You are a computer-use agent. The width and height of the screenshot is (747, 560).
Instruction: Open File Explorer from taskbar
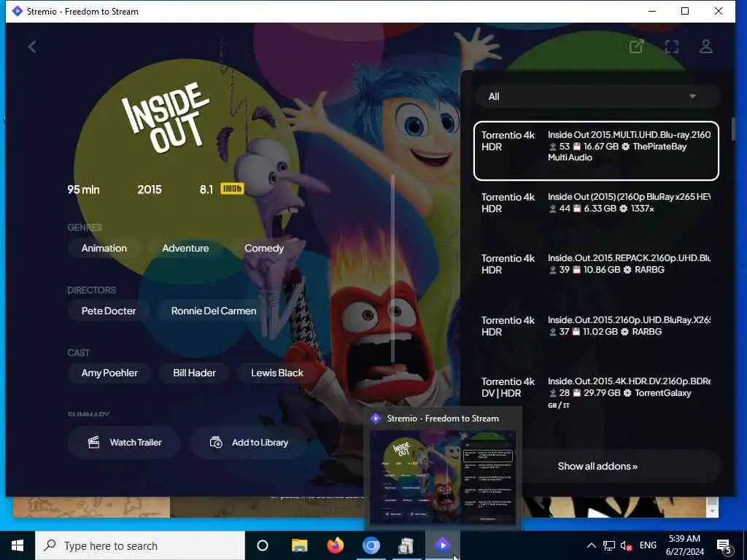tap(299, 545)
